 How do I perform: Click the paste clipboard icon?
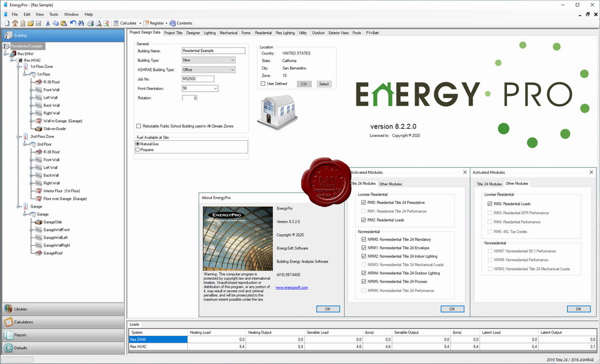(x=63, y=23)
